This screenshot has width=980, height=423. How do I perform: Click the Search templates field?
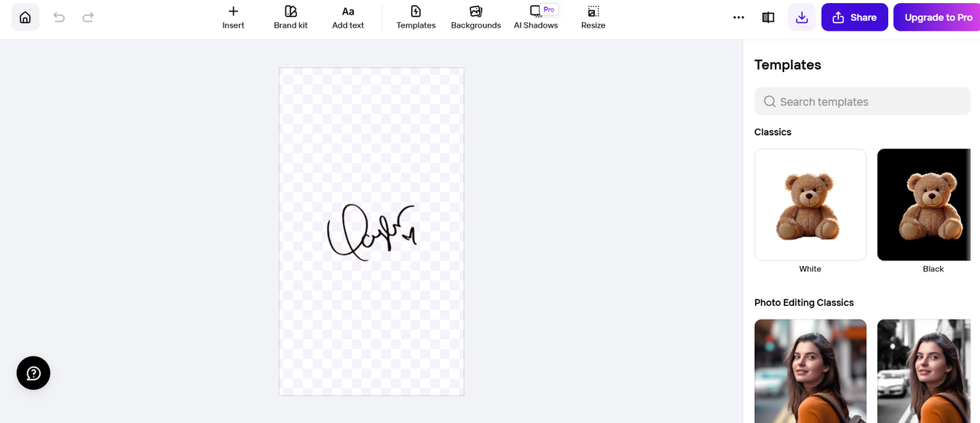[862, 101]
